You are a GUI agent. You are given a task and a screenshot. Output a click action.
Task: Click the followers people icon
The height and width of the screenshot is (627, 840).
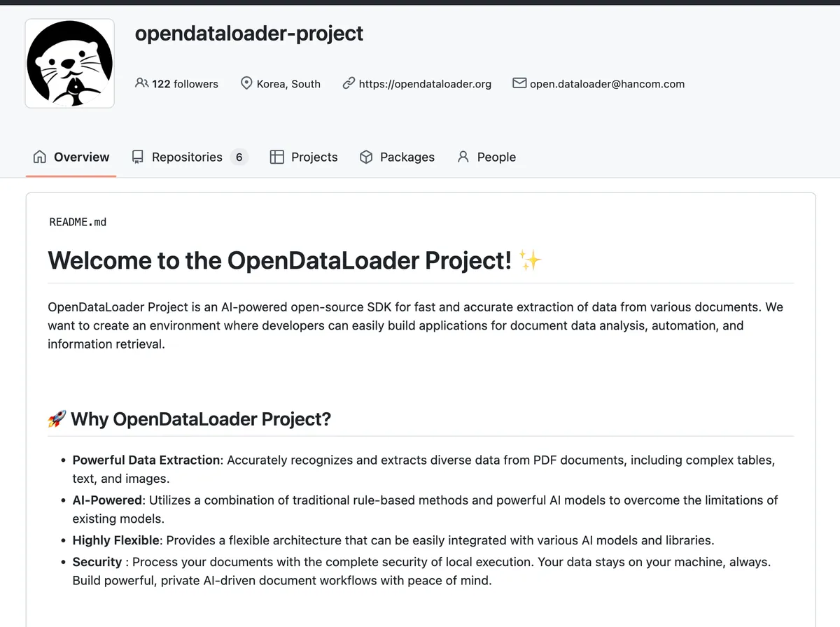(x=141, y=83)
